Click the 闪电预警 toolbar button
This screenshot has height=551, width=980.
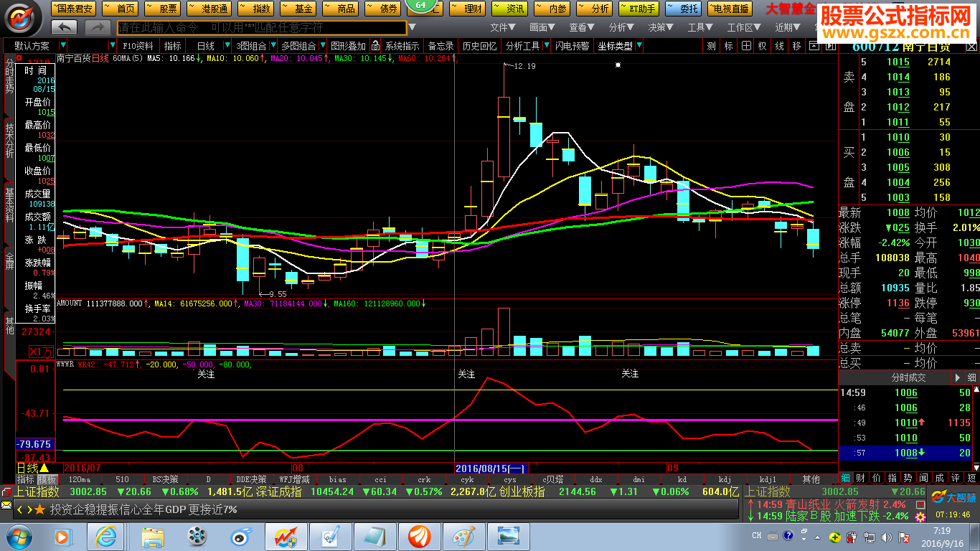[572, 46]
